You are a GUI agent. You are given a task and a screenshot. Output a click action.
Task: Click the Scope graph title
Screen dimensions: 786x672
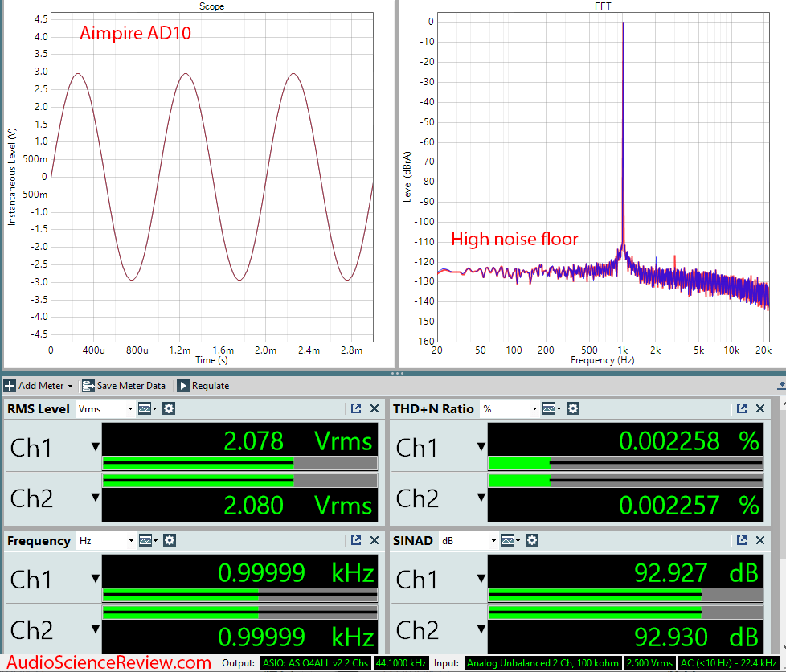point(211,6)
